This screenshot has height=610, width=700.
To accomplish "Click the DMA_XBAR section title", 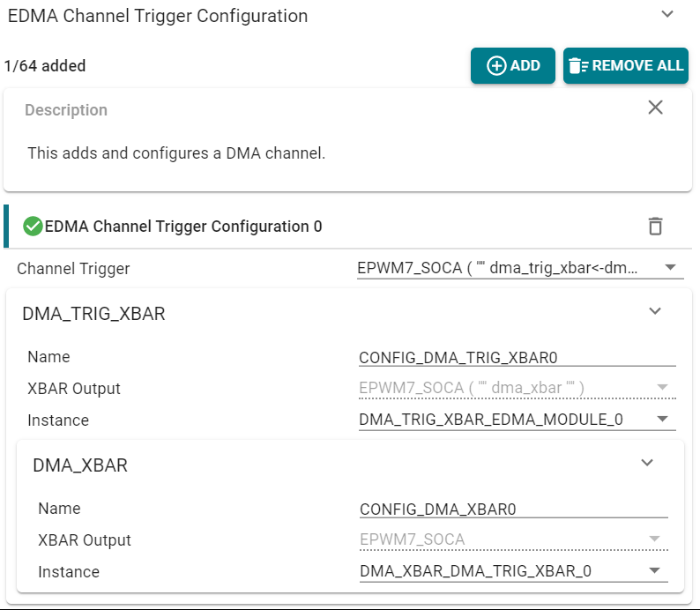I will [x=80, y=465].
